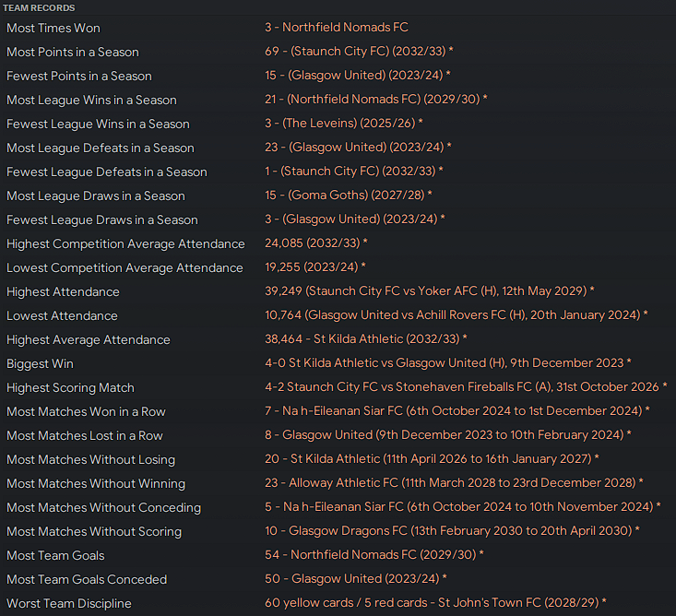The width and height of the screenshot is (676, 616).
Task: Open '4-2 Staunch City FC vs Stonehaven Fireballs' match
Action: (466, 387)
